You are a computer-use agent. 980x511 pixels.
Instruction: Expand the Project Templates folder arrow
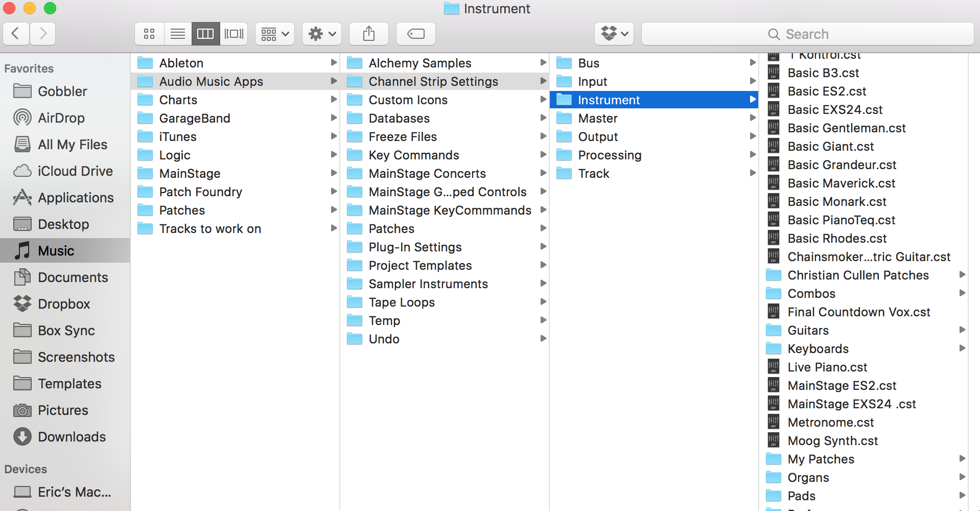pos(543,265)
